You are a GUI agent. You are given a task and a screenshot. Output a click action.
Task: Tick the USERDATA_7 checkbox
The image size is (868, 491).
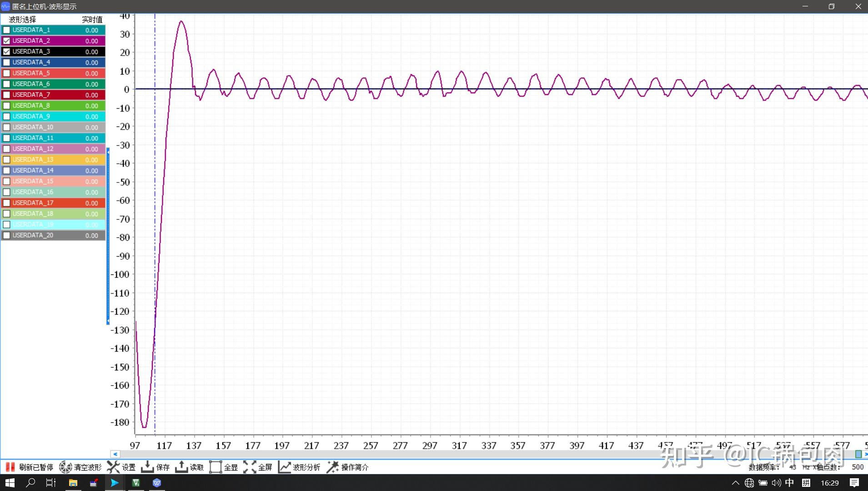6,95
